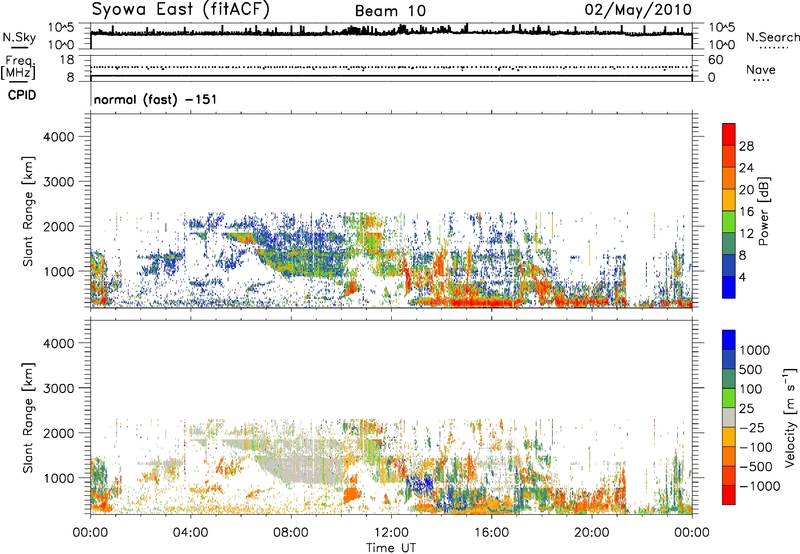800x554 pixels.
Task: Click the 'Velocity [m s-1]' colorbar title
Action: click(791, 417)
